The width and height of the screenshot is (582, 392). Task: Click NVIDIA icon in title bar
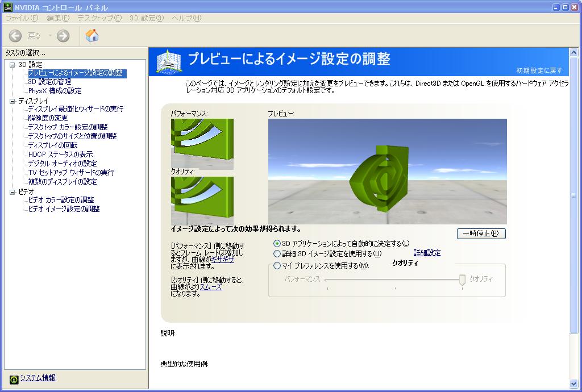[x=8, y=7]
